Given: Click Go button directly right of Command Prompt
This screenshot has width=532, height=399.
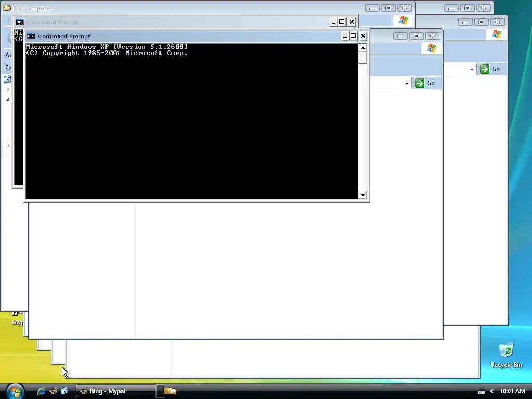Looking at the screenshot, I should point(425,83).
